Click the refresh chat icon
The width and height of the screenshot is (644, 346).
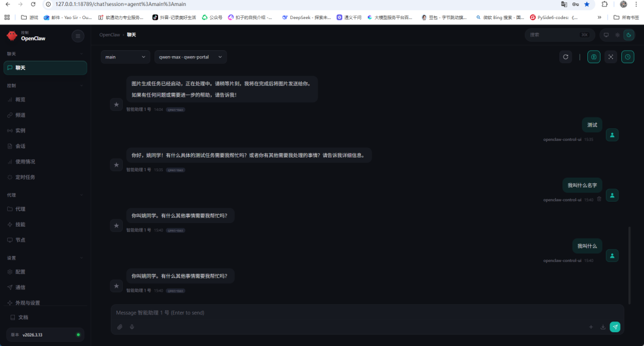click(x=566, y=57)
